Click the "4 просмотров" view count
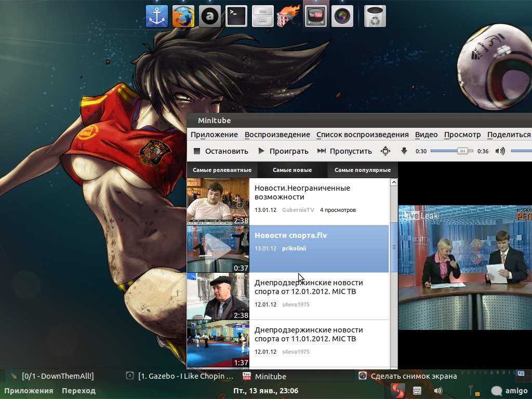The image size is (532, 399). coord(338,210)
